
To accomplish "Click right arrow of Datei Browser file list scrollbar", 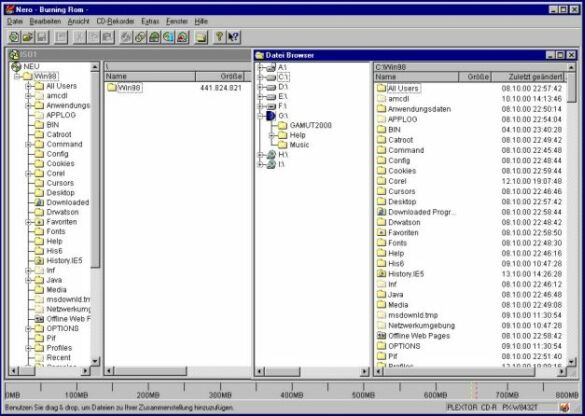I will coord(562,372).
